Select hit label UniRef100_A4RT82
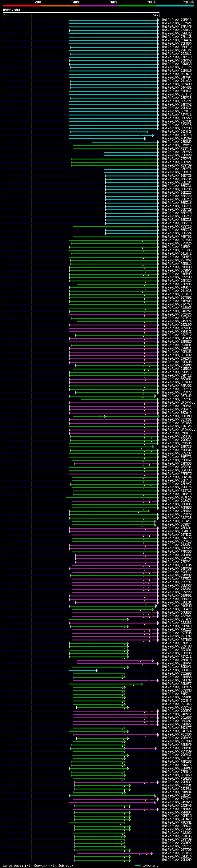This screenshot has height=868, width=197. [x=177, y=236]
